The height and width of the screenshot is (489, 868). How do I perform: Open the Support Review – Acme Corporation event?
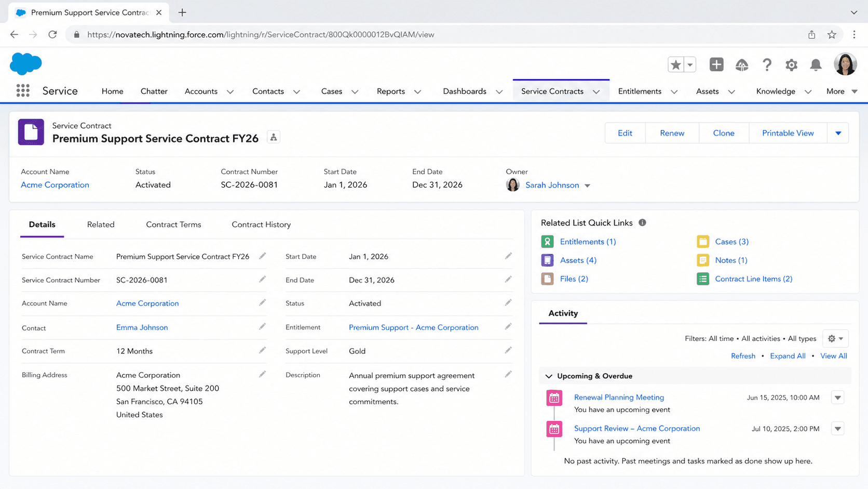click(x=637, y=429)
